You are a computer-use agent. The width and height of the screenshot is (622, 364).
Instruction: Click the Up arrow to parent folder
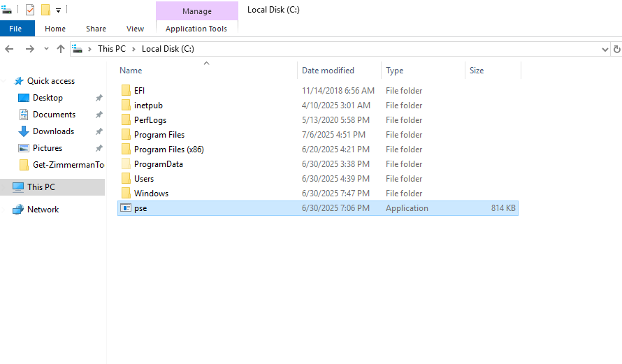click(x=61, y=49)
